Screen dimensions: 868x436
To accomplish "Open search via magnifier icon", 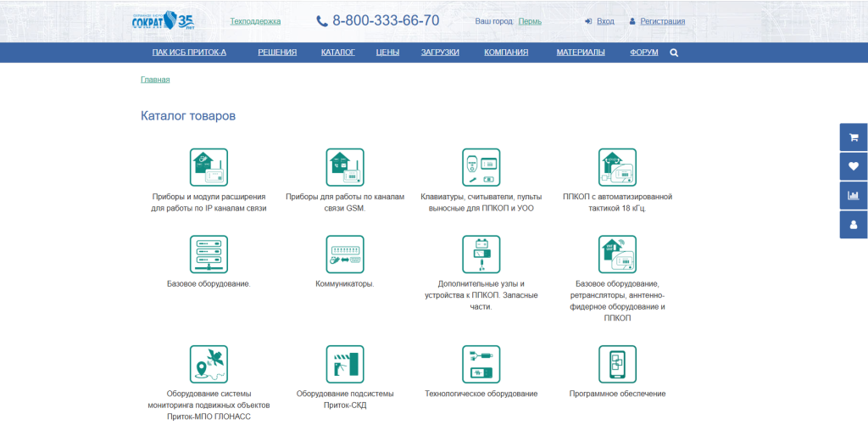I will tap(674, 53).
